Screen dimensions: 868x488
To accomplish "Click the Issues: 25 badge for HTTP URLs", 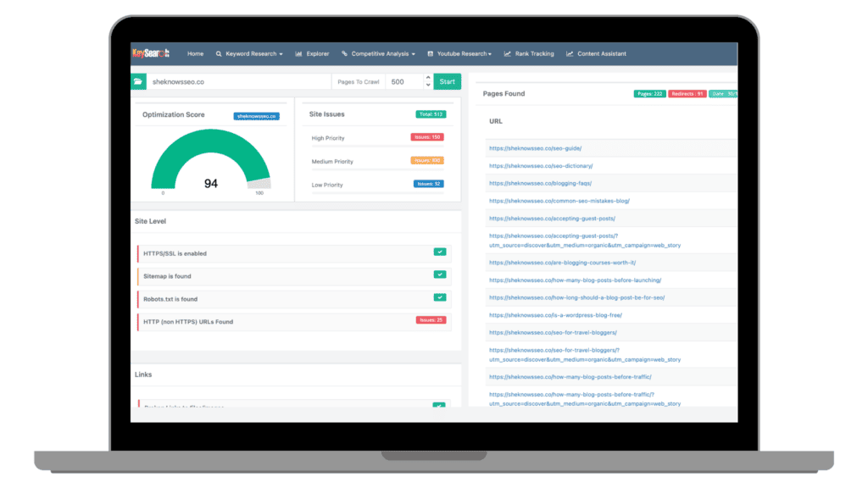I will (x=431, y=319).
